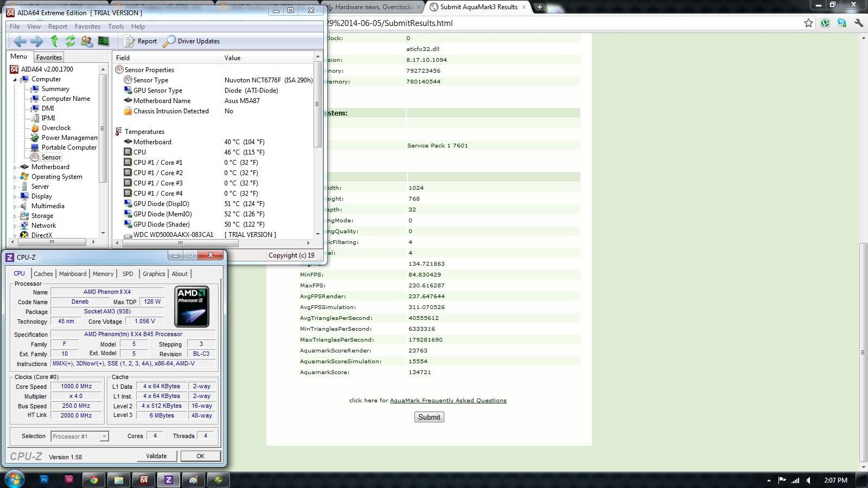Switch to CPU-Z taskbar button

coord(169,480)
